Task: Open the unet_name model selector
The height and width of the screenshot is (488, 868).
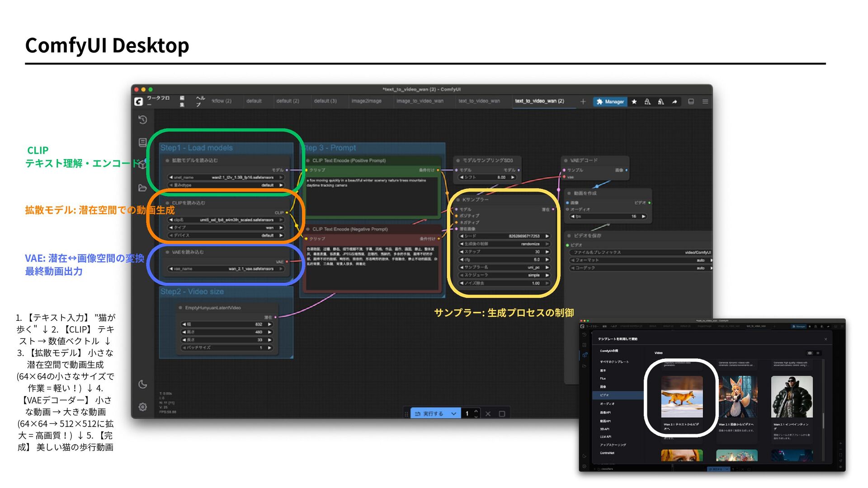Action: (x=226, y=178)
